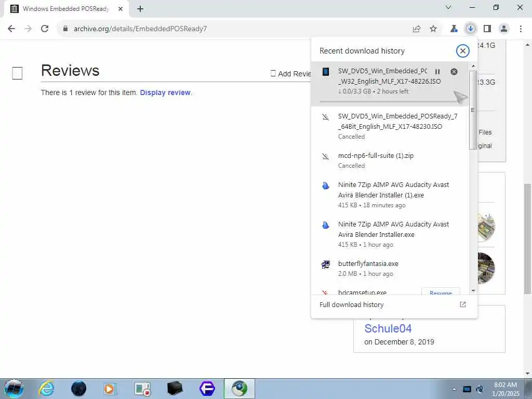The height and width of the screenshot is (399, 532).
Task: Click the browser forward arrow
Action: (x=28, y=29)
